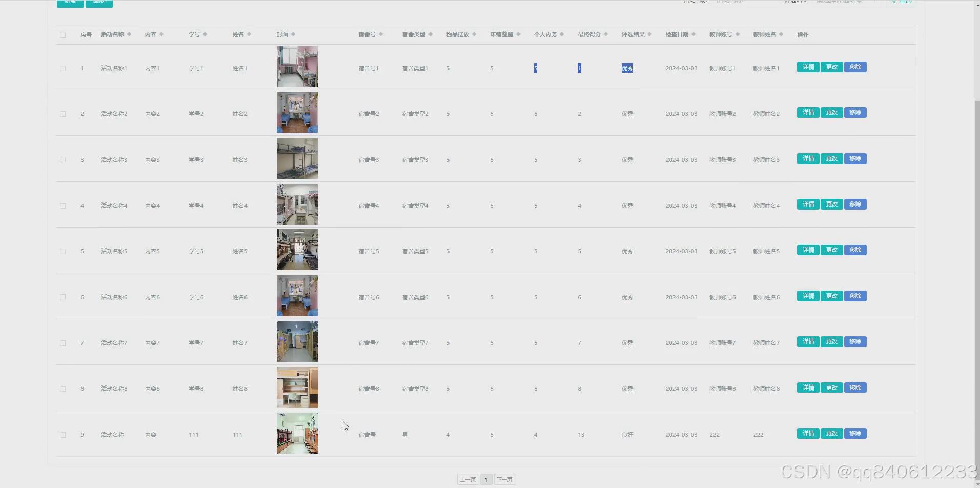Open cover image of row 活动名称2
The image size is (980, 488).
pyautogui.click(x=297, y=112)
